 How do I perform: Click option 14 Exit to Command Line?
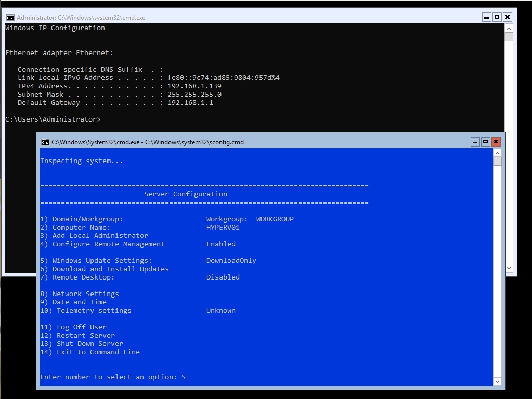point(90,352)
